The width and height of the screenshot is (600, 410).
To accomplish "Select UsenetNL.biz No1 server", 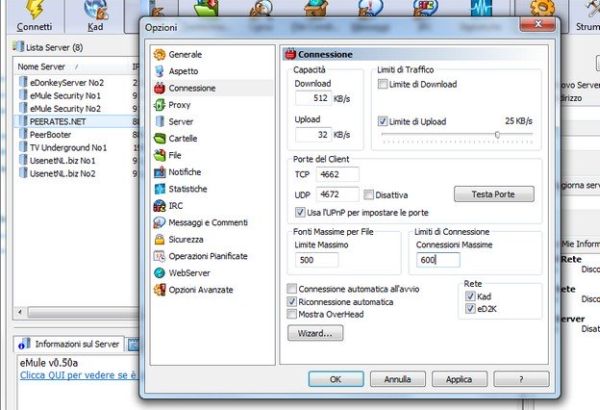I will (x=62, y=161).
